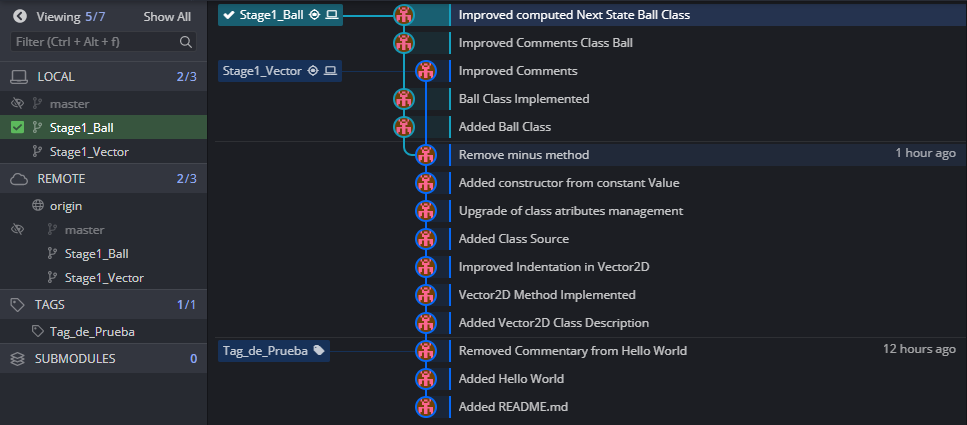Select commit Added Class Source
This screenshot has height=425, width=967.
[513, 239]
